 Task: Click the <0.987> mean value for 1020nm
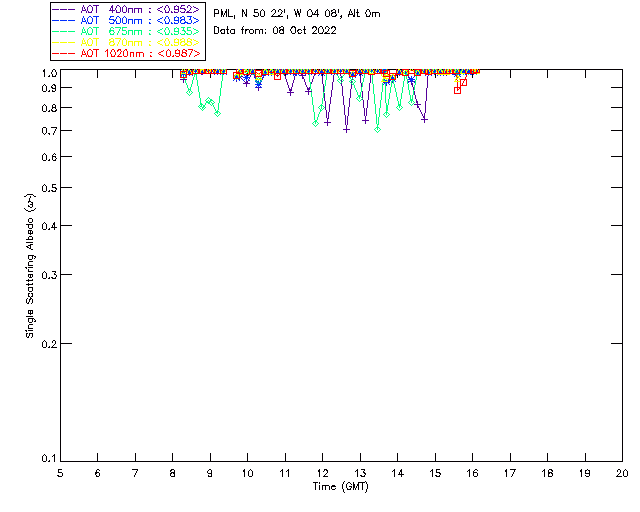179,53
